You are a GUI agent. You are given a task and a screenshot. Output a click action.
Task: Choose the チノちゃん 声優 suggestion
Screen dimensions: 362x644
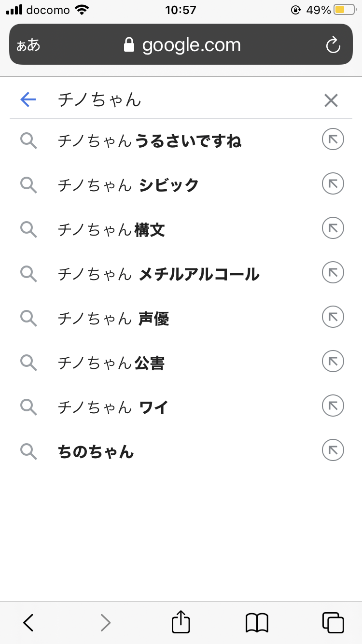tap(113, 318)
